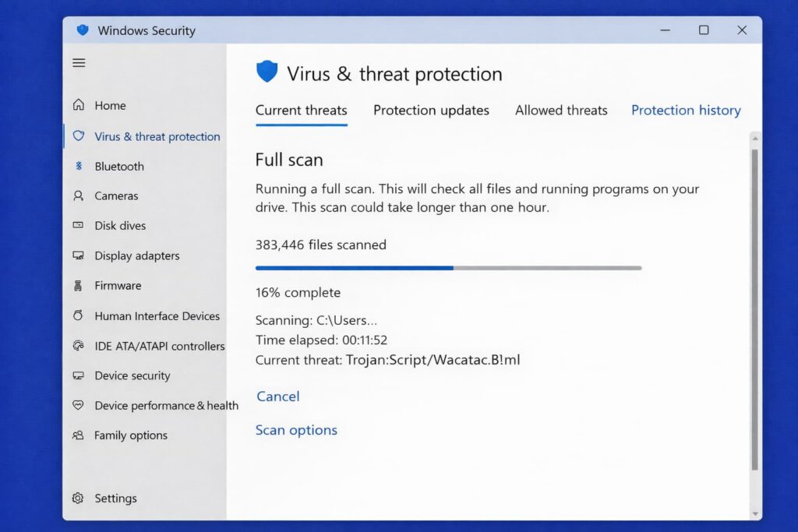Viewport: 798px width, 532px height.
Task: Click the full scan progress bar
Action: pyautogui.click(x=448, y=268)
